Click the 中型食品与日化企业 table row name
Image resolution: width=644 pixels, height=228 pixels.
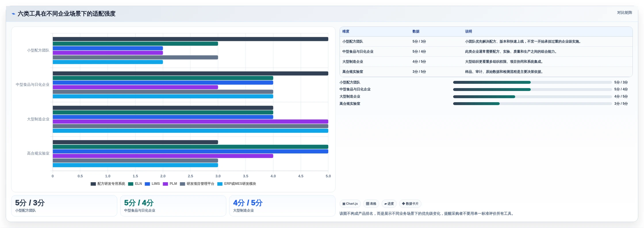click(358, 52)
